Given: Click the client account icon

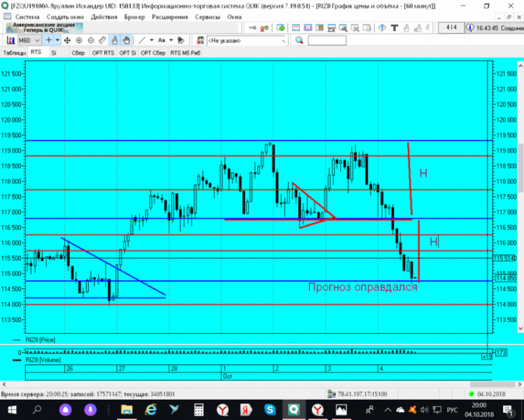Looking at the screenshot, I should click(200, 41).
